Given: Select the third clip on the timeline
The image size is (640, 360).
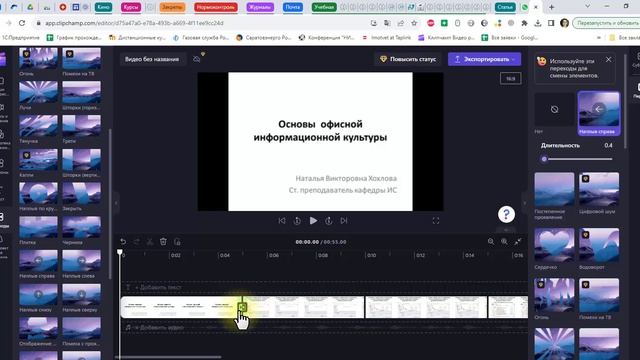Looking at the screenshot, I should [x=426, y=307].
